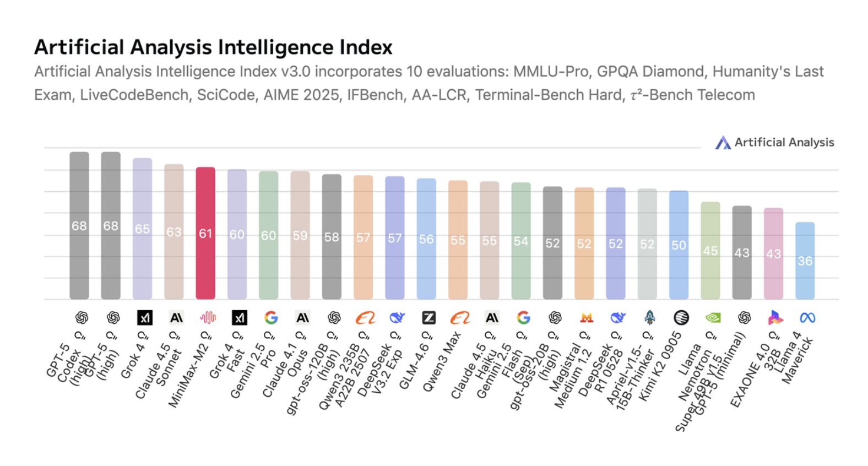Click the EXAONE 4.0 logo icon
Image resolution: width=868 pixels, height=466 pixels.
[x=775, y=318]
